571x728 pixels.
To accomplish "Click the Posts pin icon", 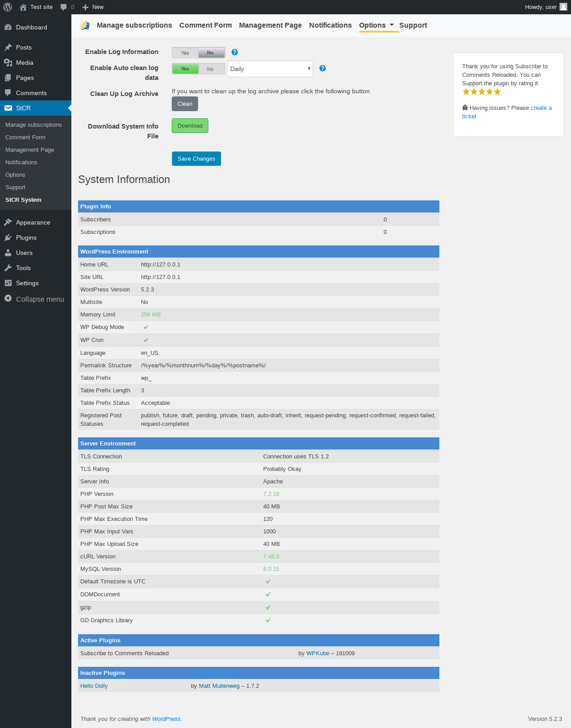I will (8, 47).
